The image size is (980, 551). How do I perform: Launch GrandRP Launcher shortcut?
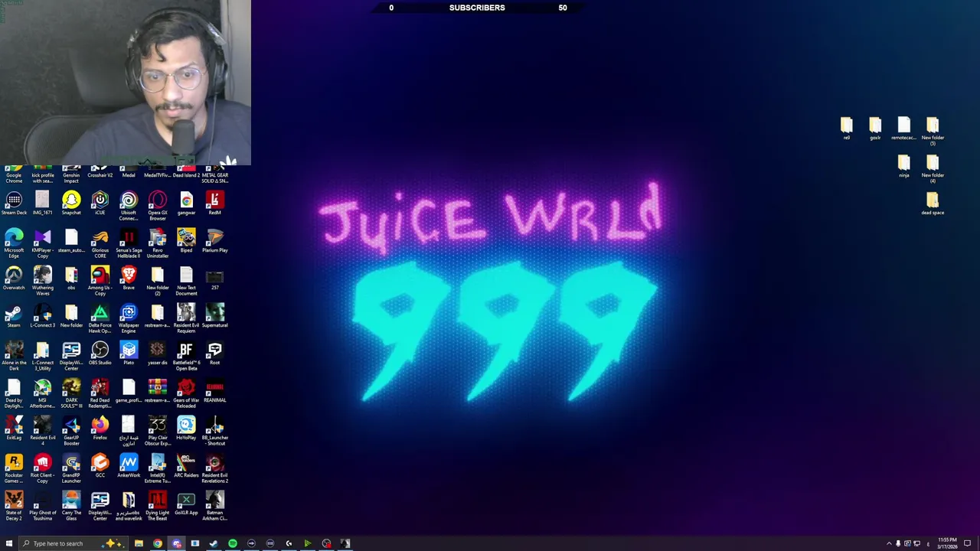(71, 469)
